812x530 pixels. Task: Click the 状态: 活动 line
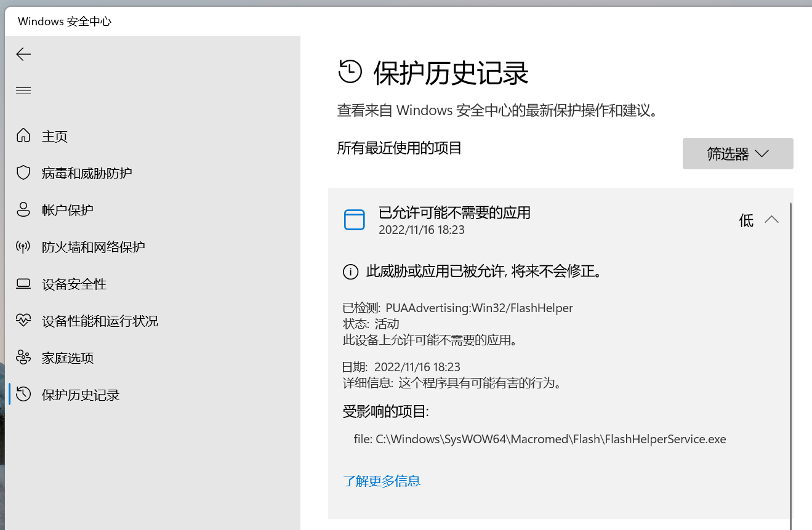click(x=371, y=324)
